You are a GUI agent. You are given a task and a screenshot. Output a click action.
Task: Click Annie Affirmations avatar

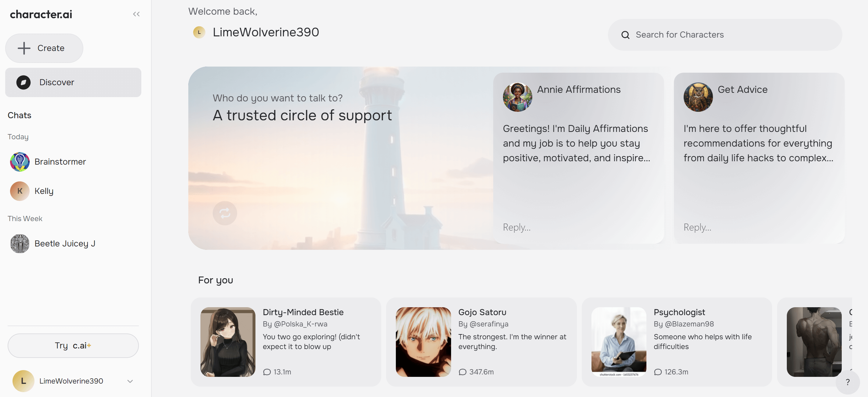pos(518,97)
